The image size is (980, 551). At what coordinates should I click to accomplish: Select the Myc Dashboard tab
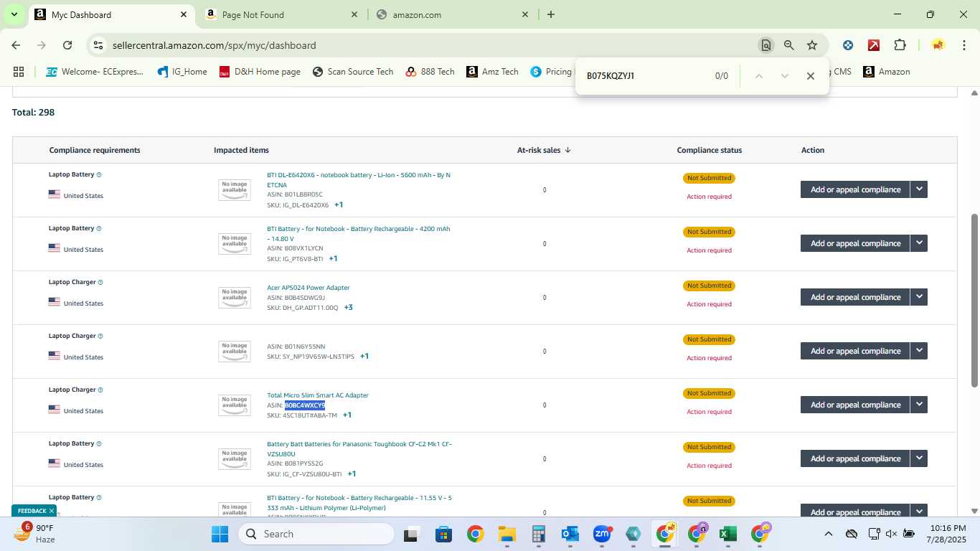[110, 14]
